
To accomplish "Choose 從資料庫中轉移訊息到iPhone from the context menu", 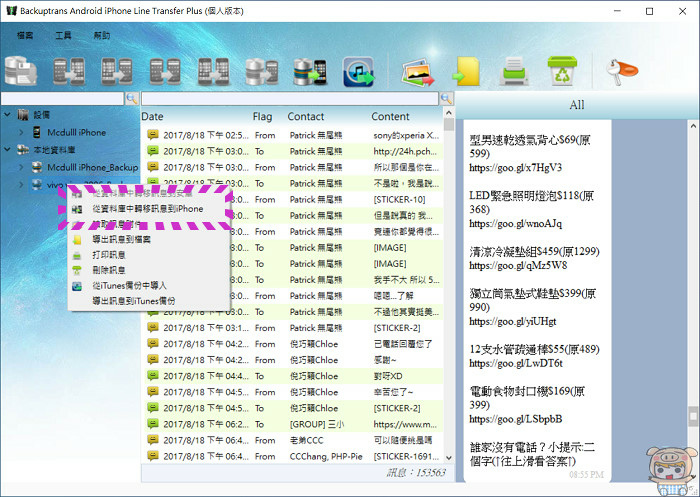I will tap(148, 209).
